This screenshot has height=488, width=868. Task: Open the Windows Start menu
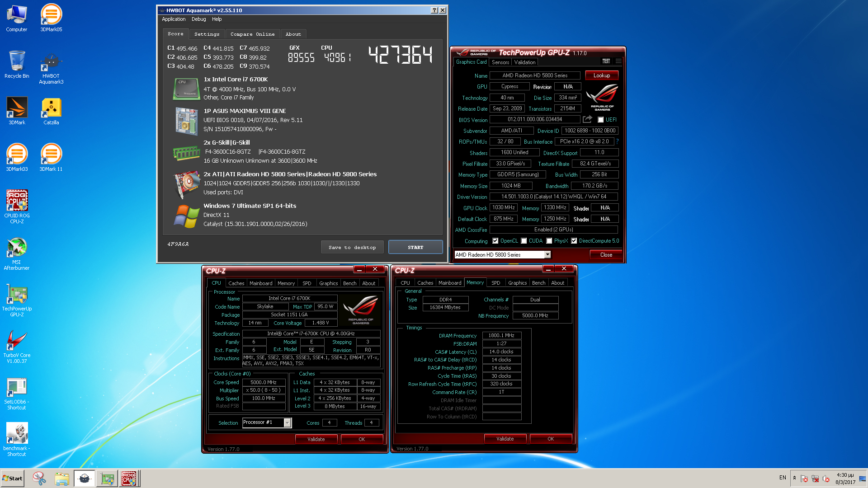(12, 479)
